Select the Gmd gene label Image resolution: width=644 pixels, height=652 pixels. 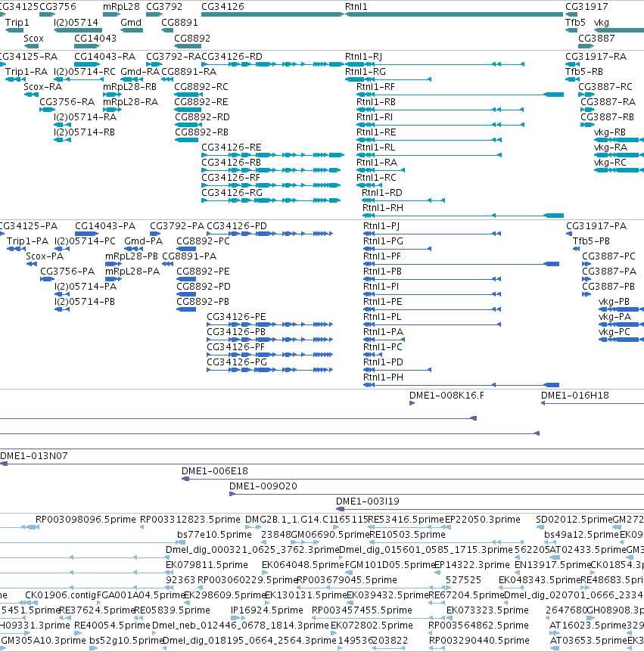coord(131,23)
